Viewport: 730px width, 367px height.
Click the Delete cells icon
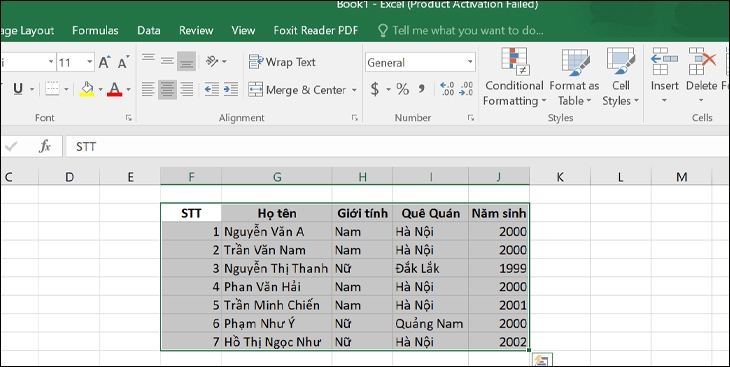(x=702, y=61)
